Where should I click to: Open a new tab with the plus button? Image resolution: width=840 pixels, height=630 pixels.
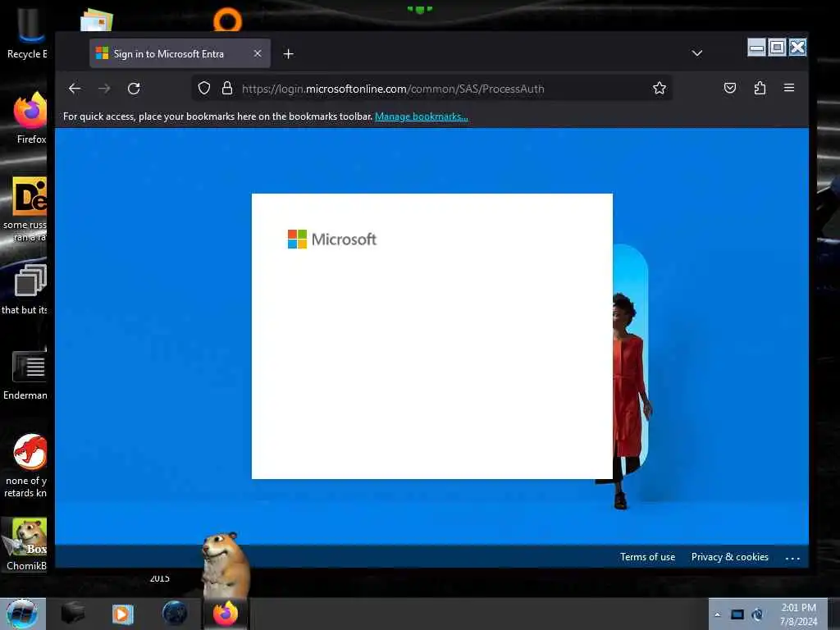pos(288,53)
